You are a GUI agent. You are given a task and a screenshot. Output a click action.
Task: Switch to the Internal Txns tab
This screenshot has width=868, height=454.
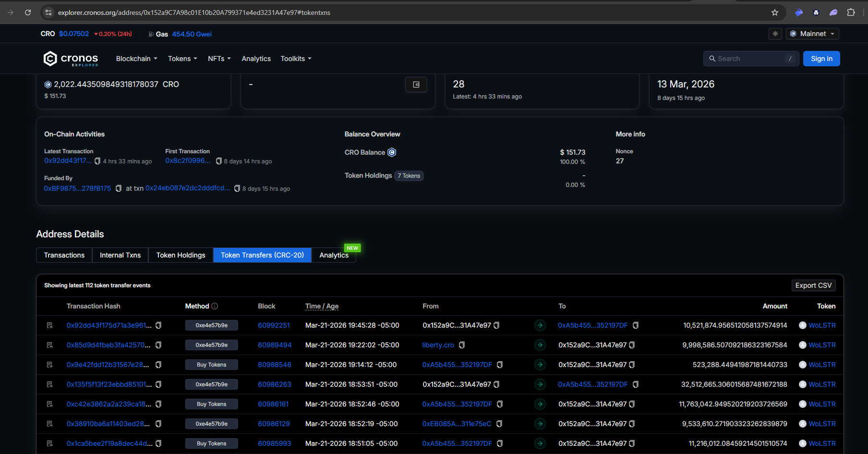121,255
